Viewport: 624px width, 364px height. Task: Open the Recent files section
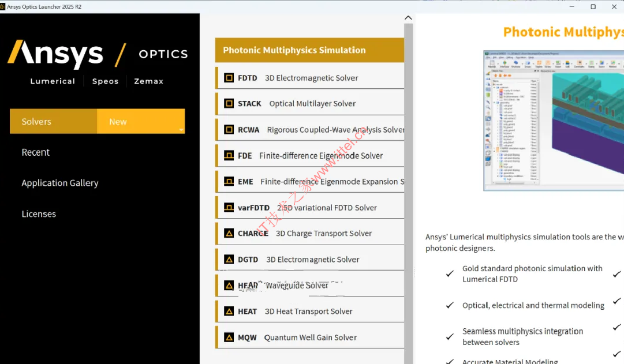click(36, 152)
